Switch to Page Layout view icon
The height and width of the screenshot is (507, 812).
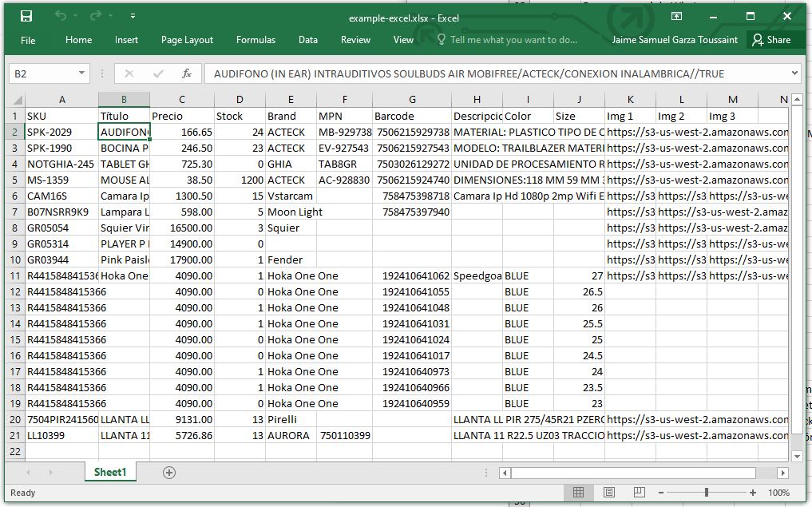point(609,492)
